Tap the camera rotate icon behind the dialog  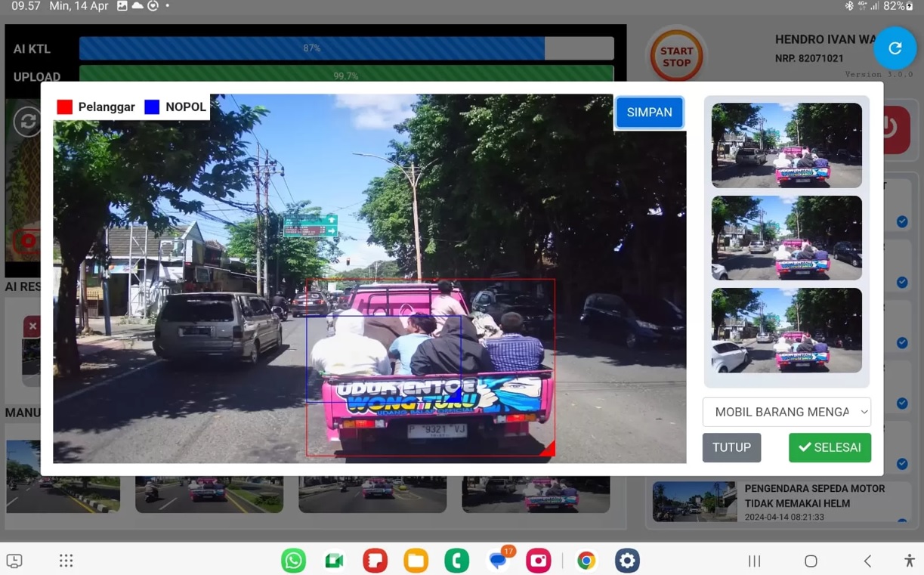pyautogui.click(x=28, y=122)
